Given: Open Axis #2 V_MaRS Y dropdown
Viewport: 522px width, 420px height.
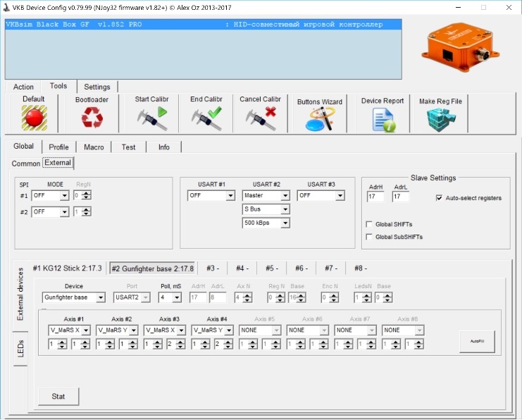Looking at the screenshot, I should [117, 330].
